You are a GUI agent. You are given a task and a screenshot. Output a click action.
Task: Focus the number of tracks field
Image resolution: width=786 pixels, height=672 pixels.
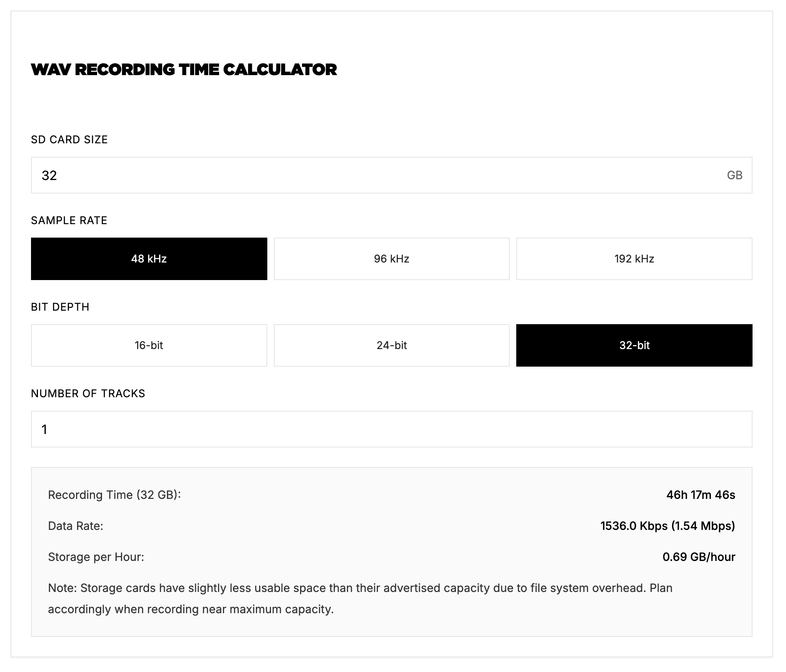(x=391, y=429)
